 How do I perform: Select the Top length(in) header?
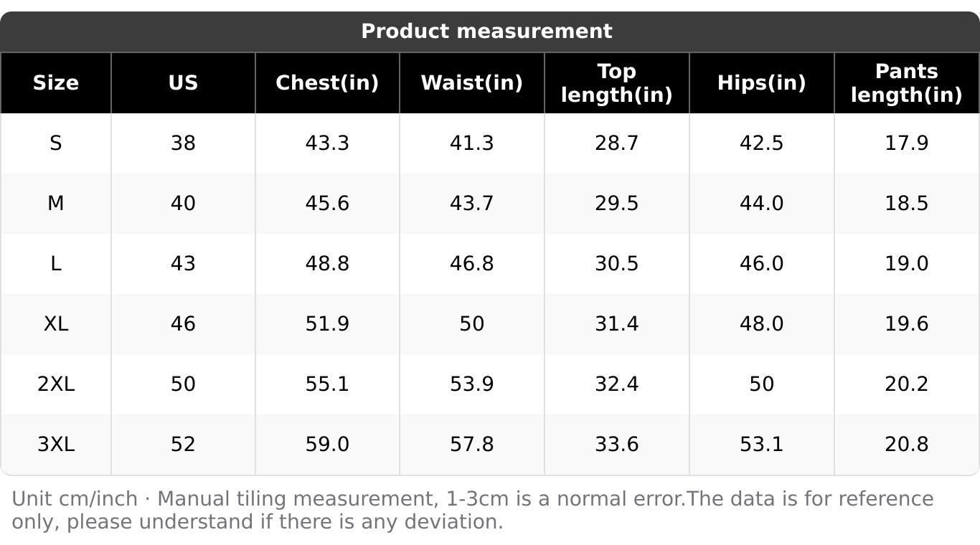616,83
